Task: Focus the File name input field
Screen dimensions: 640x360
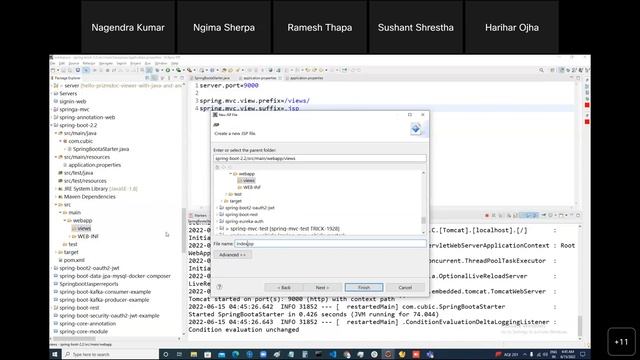Action: point(330,244)
